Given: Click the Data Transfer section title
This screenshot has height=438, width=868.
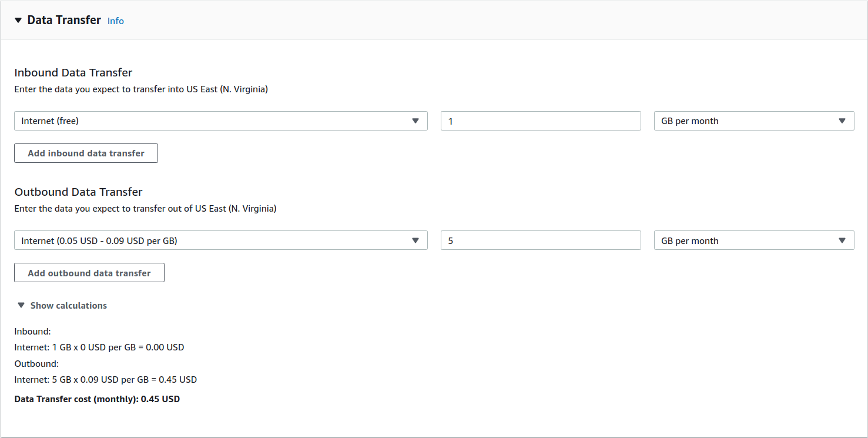Looking at the screenshot, I should pyautogui.click(x=64, y=20).
